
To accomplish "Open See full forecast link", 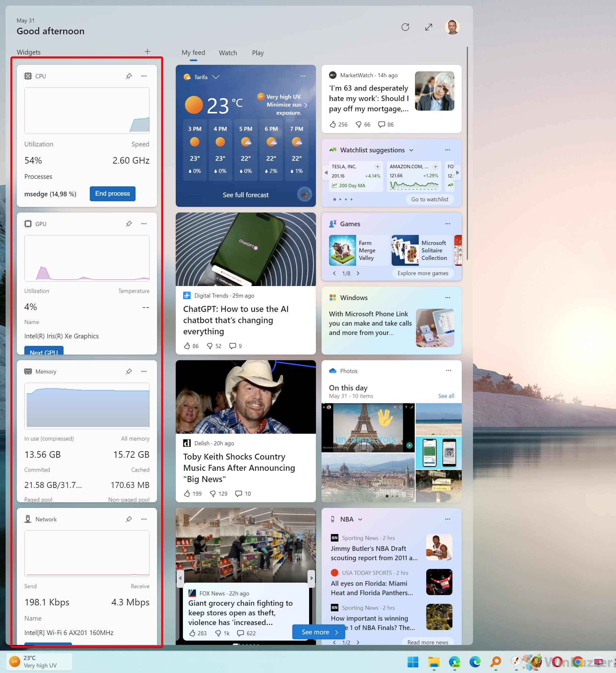I will coord(246,195).
